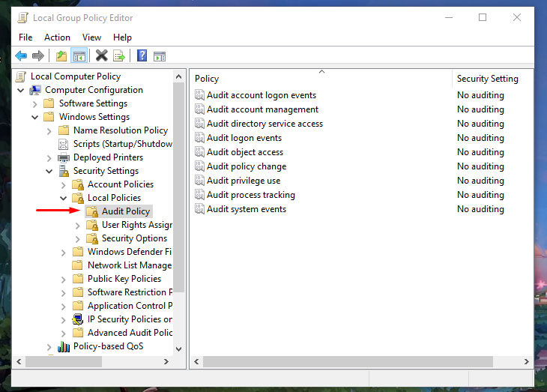
Task: Toggle the Show/Hide Action Pane icon
Action: coord(159,56)
